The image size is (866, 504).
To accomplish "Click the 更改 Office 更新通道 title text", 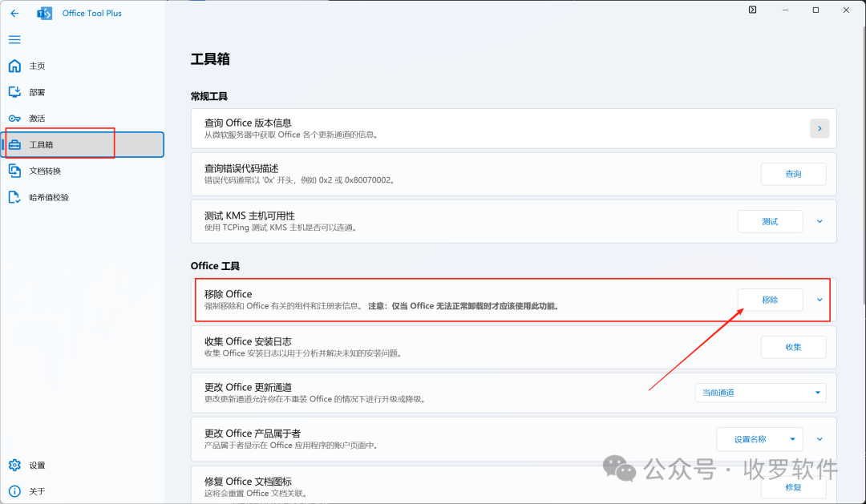I will point(248,387).
